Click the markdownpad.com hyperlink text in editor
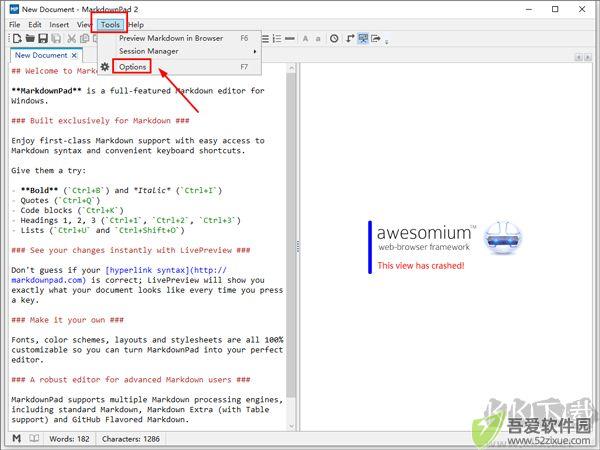This screenshot has height=450, width=600. tap(47, 280)
